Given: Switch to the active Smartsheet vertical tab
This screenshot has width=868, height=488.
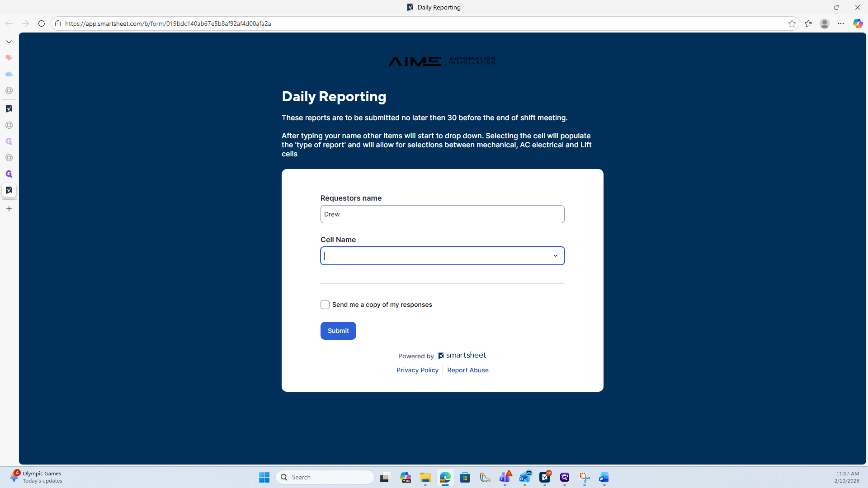Looking at the screenshot, I should [x=9, y=190].
